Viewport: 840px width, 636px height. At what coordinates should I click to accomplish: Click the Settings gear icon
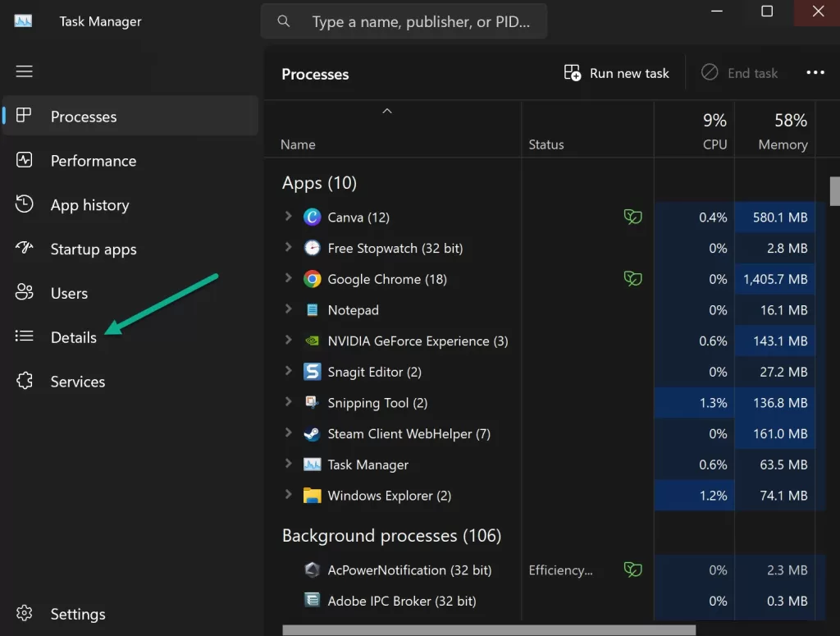click(x=24, y=613)
